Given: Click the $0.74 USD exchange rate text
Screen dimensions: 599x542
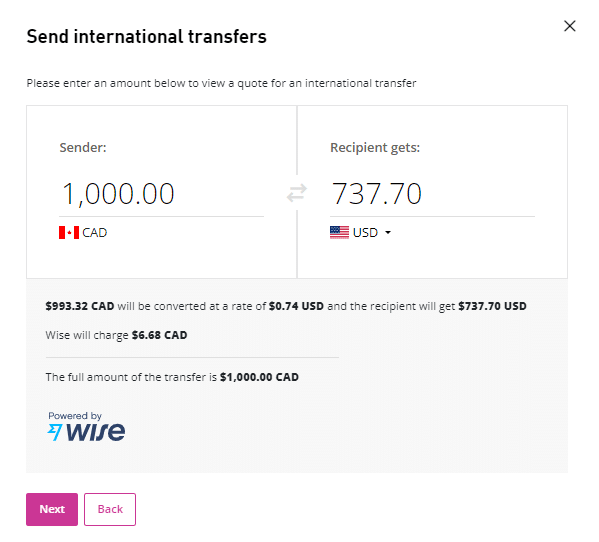Looking at the screenshot, I should pyautogui.click(x=296, y=306).
